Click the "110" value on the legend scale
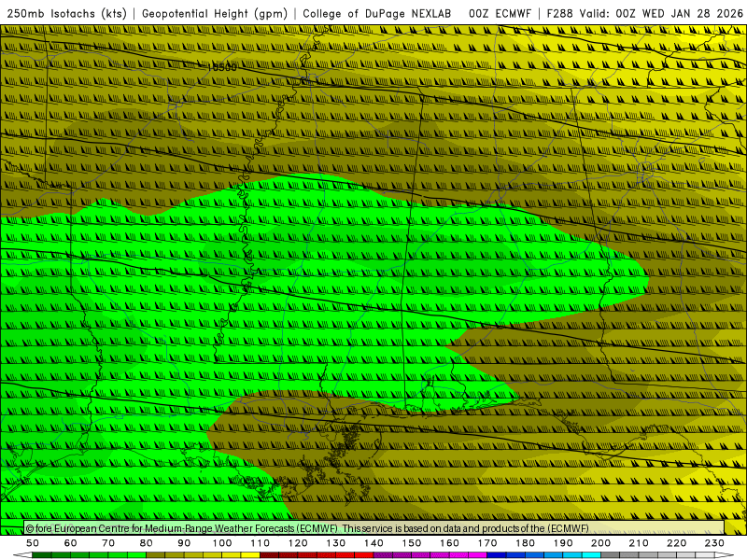Viewport: 747px width, 560px height. coord(261,543)
